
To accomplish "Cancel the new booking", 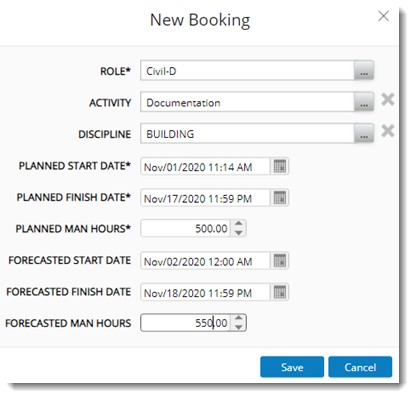I will [x=360, y=367].
